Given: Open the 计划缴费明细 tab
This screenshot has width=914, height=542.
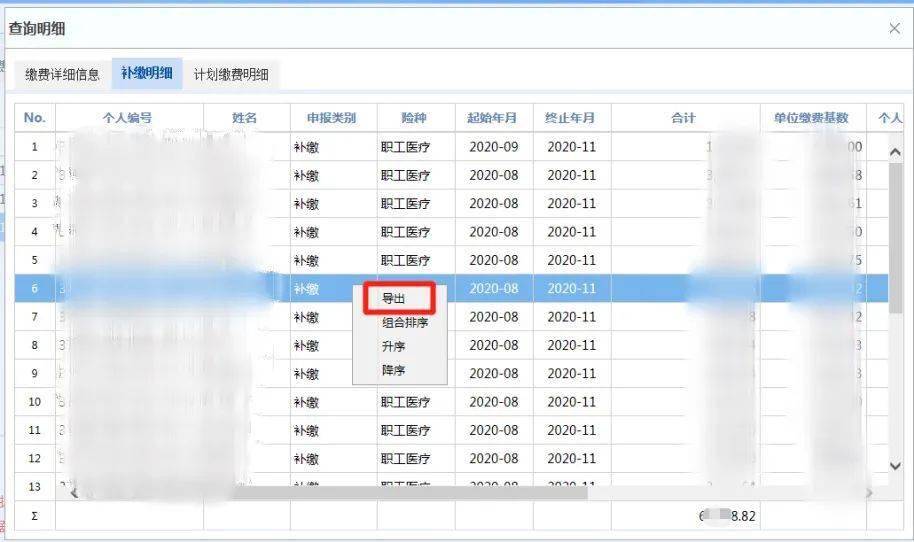Looking at the screenshot, I should [x=231, y=75].
